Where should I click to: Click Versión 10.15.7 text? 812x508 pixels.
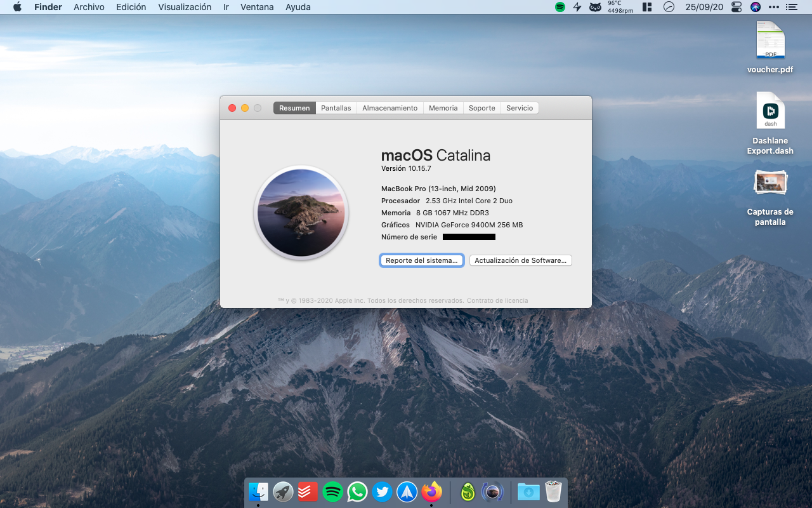[406, 169]
